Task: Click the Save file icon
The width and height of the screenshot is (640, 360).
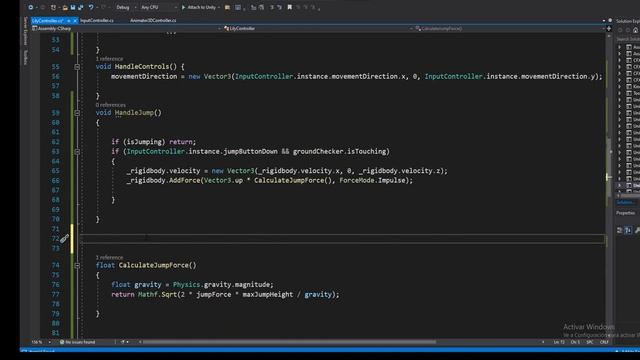Action: (73, 7)
